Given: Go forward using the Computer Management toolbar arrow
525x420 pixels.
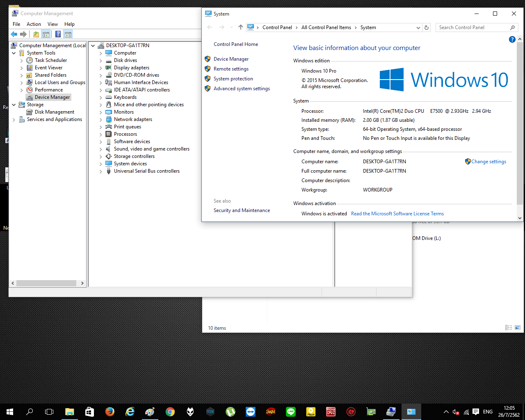Looking at the screenshot, I should point(23,34).
